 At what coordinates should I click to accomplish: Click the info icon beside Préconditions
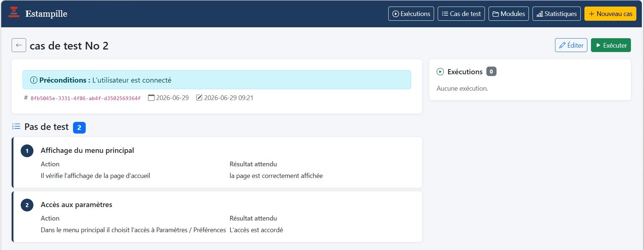(x=33, y=80)
